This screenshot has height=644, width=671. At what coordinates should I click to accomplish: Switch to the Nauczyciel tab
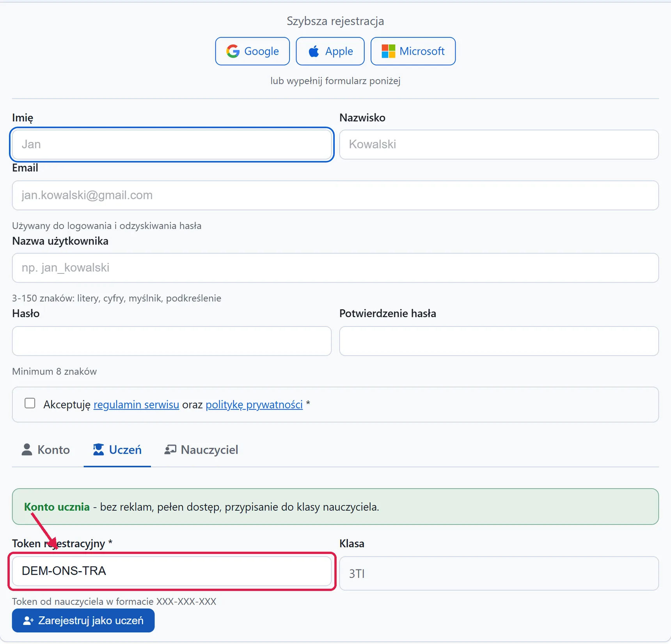(201, 450)
